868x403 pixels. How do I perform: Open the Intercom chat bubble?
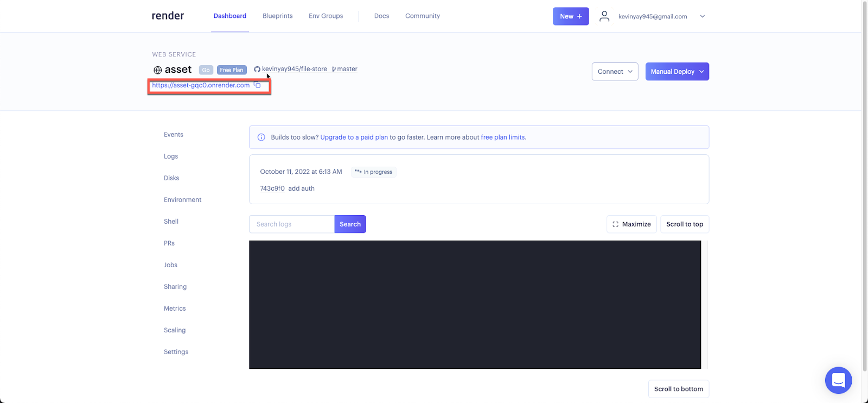838,380
